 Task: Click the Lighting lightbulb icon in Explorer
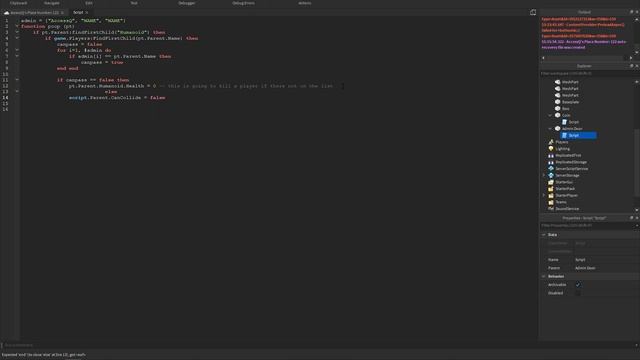[x=551, y=149]
